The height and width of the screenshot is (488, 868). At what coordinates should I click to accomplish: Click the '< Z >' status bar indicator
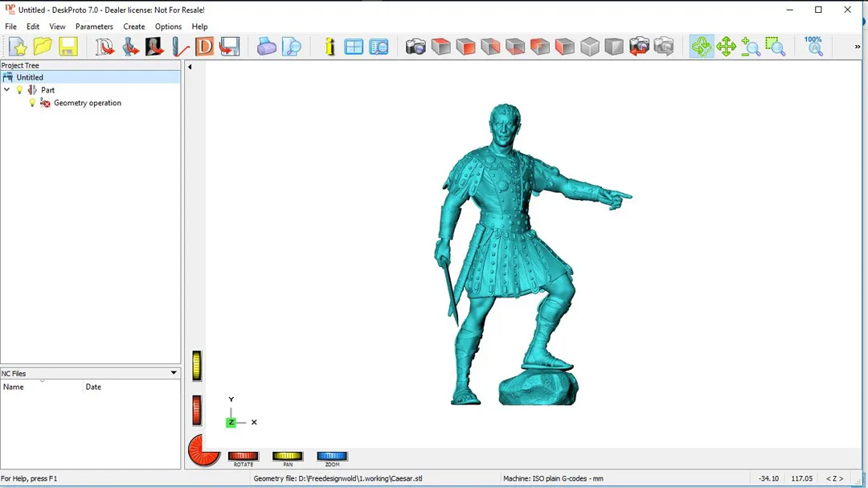click(835, 478)
